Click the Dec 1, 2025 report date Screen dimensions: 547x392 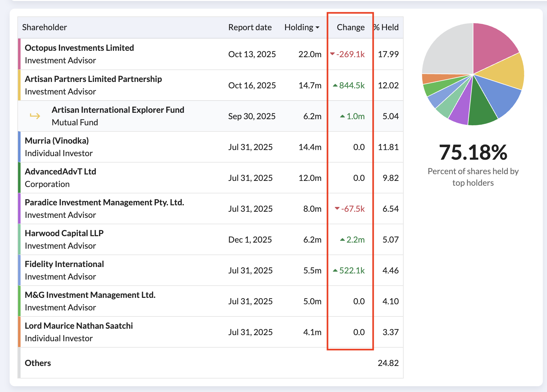pos(250,240)
